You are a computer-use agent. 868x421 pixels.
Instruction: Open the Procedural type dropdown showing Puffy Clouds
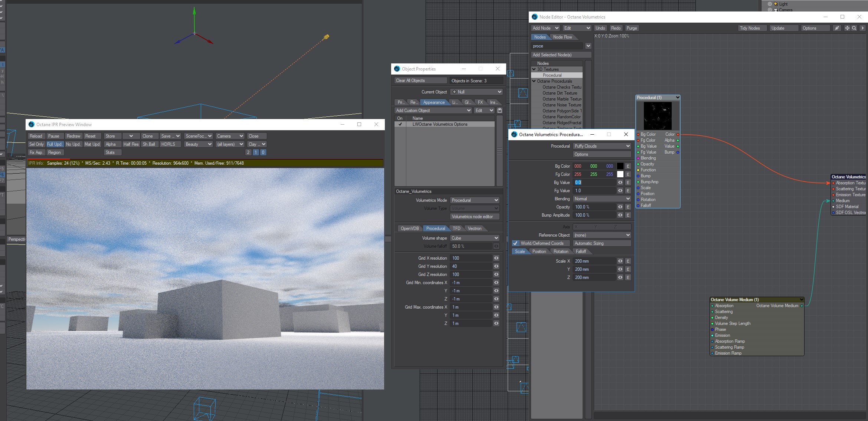pyautogui.click(x=602, y=146)
